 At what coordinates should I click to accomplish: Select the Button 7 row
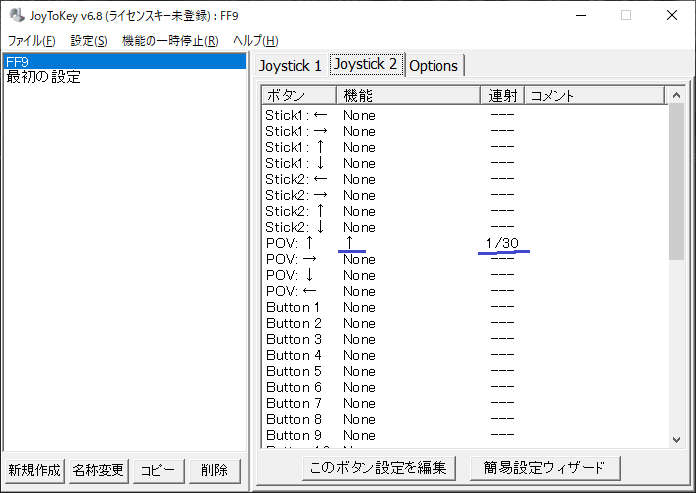click(x=465, y=403)
